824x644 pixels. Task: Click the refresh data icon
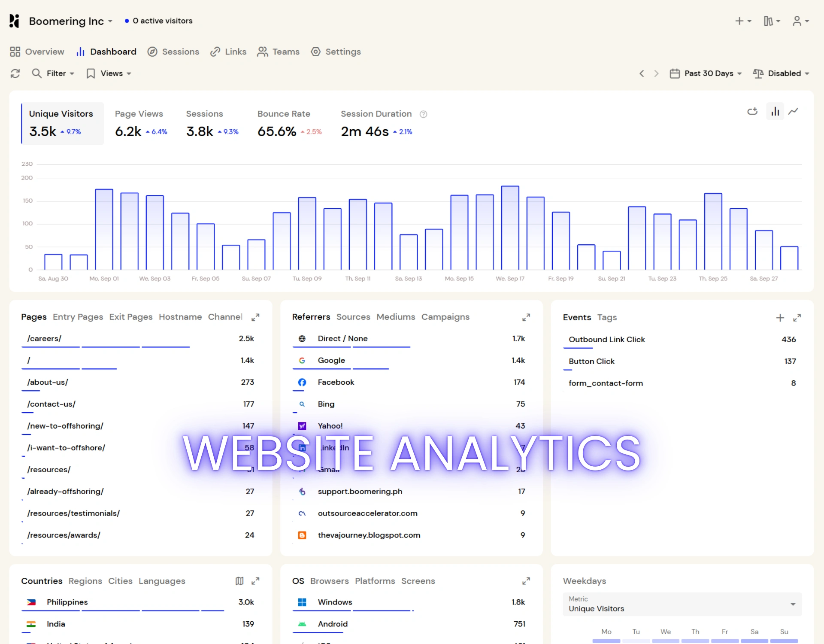tap(15, 73)
